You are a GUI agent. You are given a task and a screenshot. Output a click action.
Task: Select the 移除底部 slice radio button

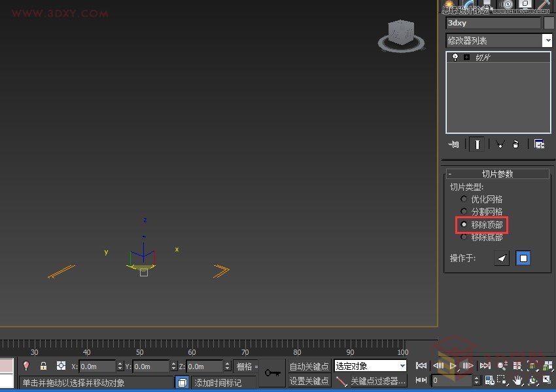(464, 237)
